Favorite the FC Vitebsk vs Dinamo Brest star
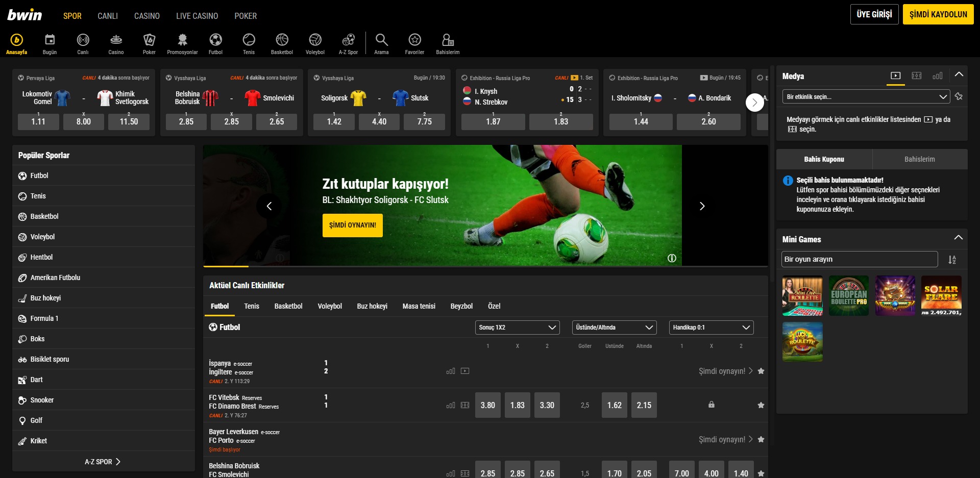Image resolution: width=980 pixels, height=478 pixels. [761, 405]
